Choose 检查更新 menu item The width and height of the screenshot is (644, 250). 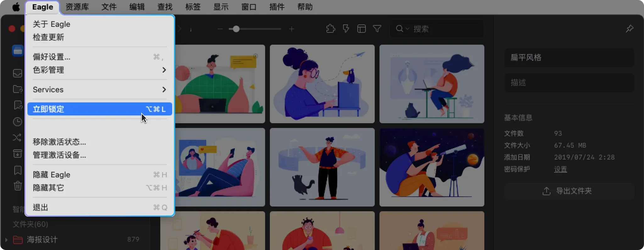(100, 37)
